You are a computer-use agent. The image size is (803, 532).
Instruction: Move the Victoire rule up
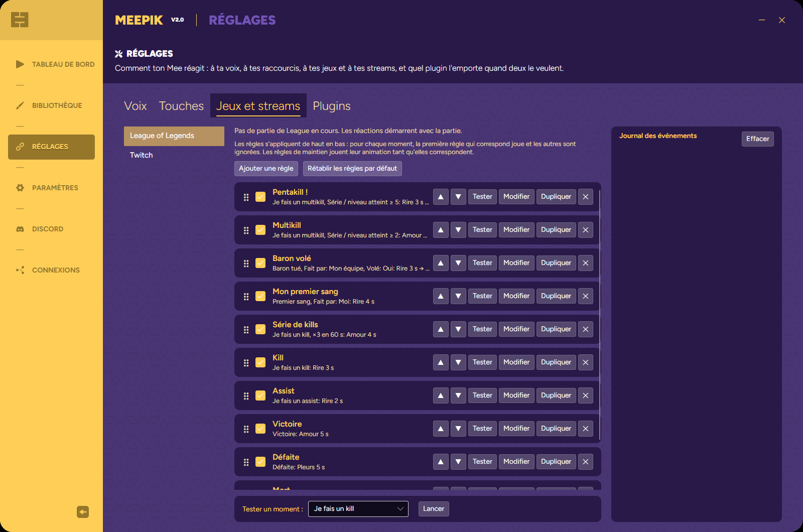(x=441, y=429)
